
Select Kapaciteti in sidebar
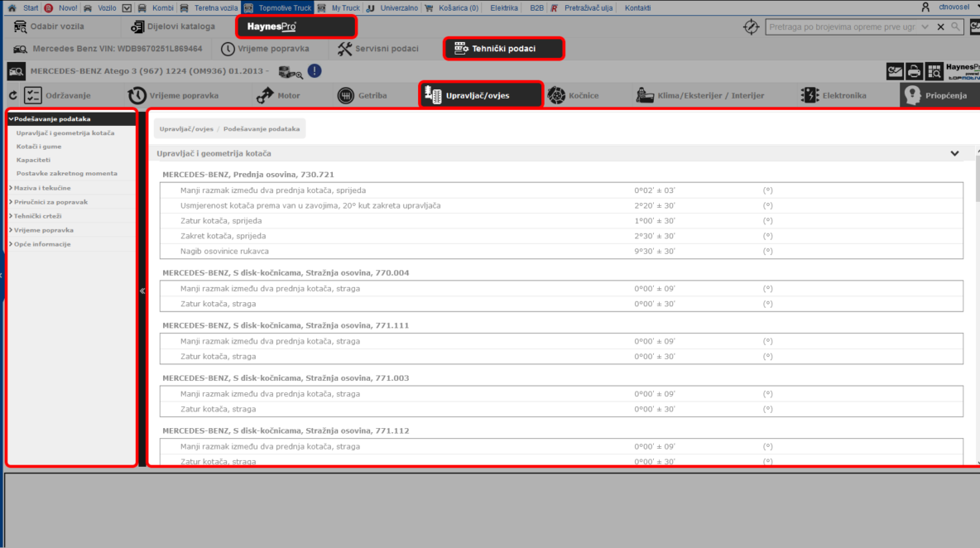(x=34, y=160)
